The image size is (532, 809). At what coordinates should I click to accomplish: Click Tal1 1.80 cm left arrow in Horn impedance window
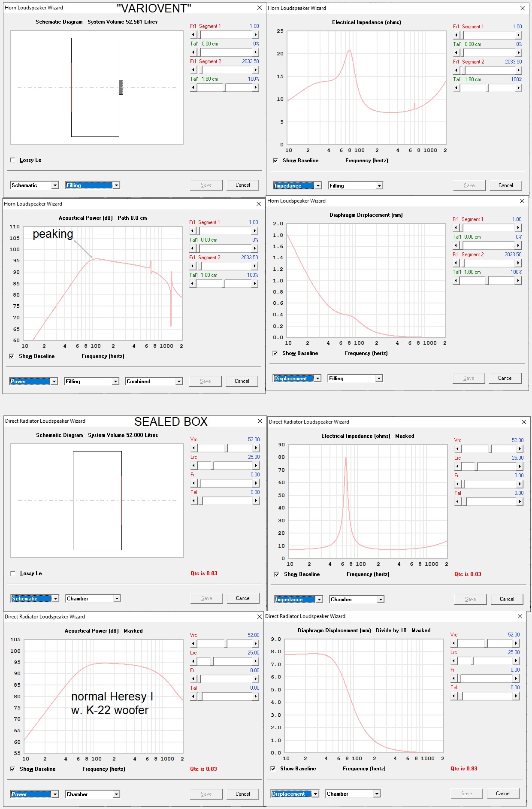pos(456,88)
